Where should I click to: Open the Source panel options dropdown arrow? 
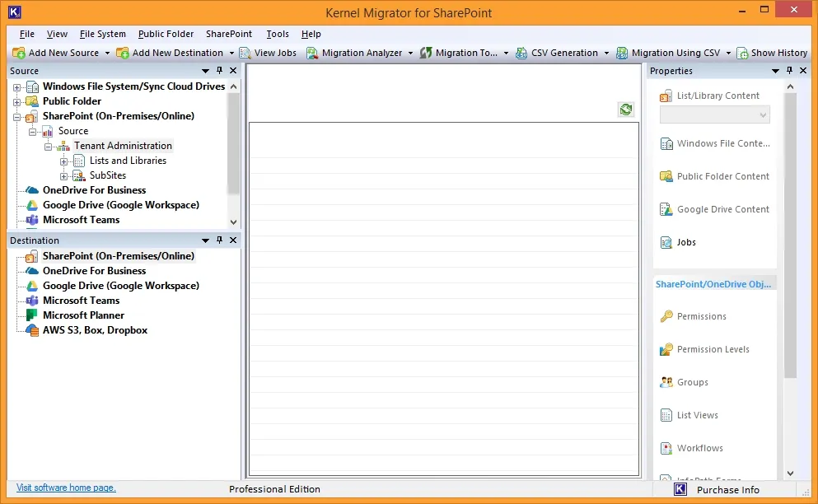tap(206, 71)
